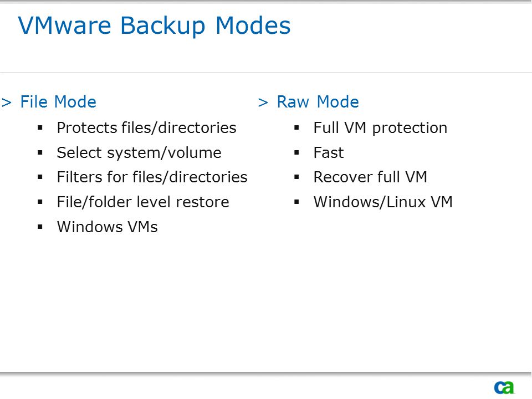The height and width of the screenshot is (399, 532).
Task: Click the Protects files/directories text
Action: coord(146,128)
